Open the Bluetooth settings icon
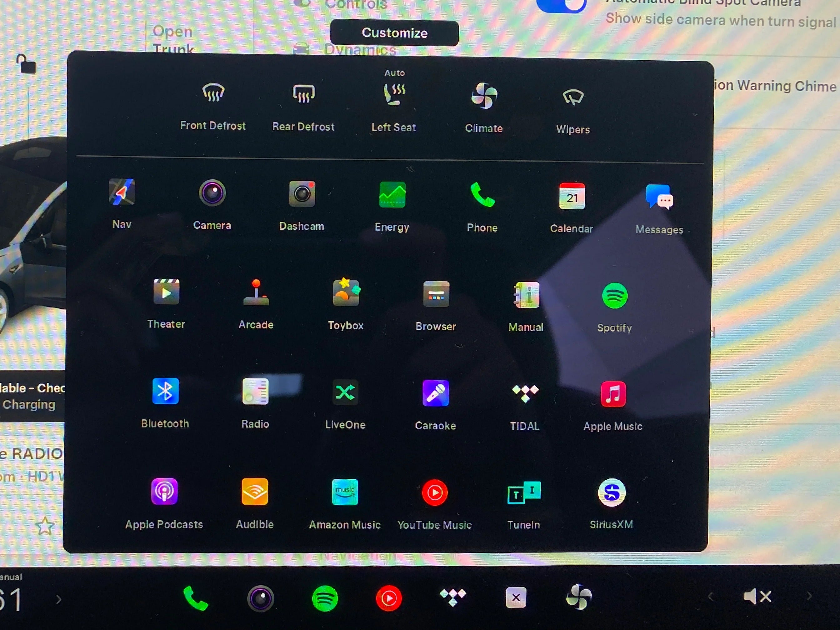The image size is (840, 630). tap(165, 392)
